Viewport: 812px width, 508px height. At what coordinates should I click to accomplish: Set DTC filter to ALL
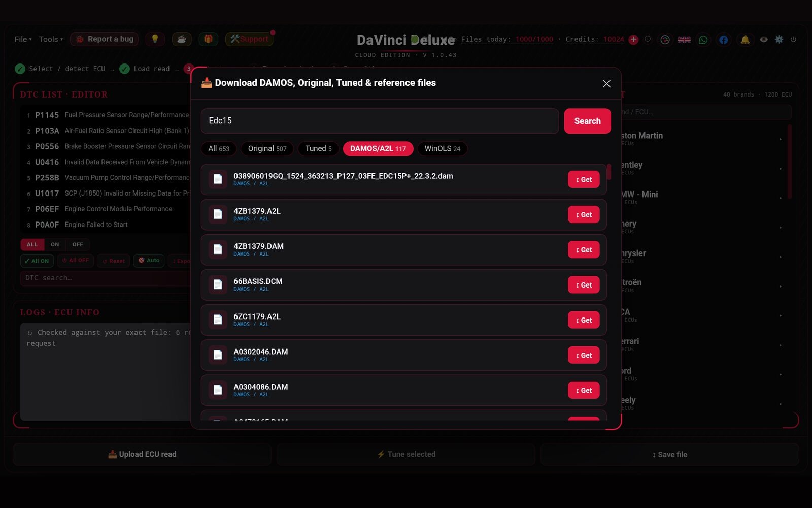pyautogui.click(x=32, y=244)
